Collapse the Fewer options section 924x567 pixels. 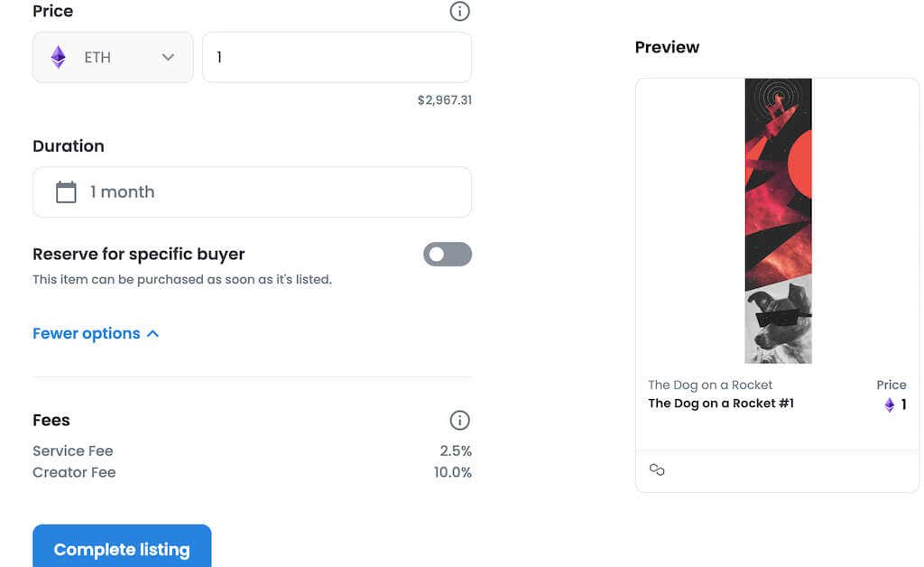click(86, 333)
